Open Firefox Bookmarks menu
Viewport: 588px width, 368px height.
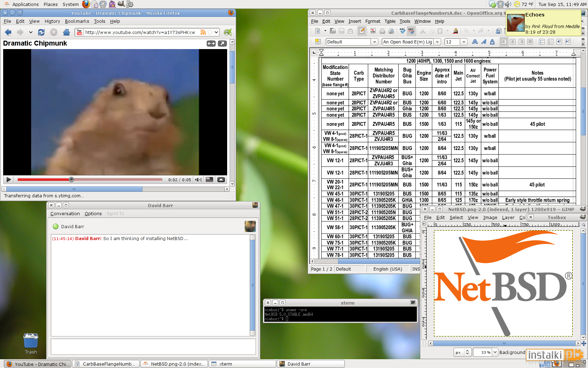(77, 21)
